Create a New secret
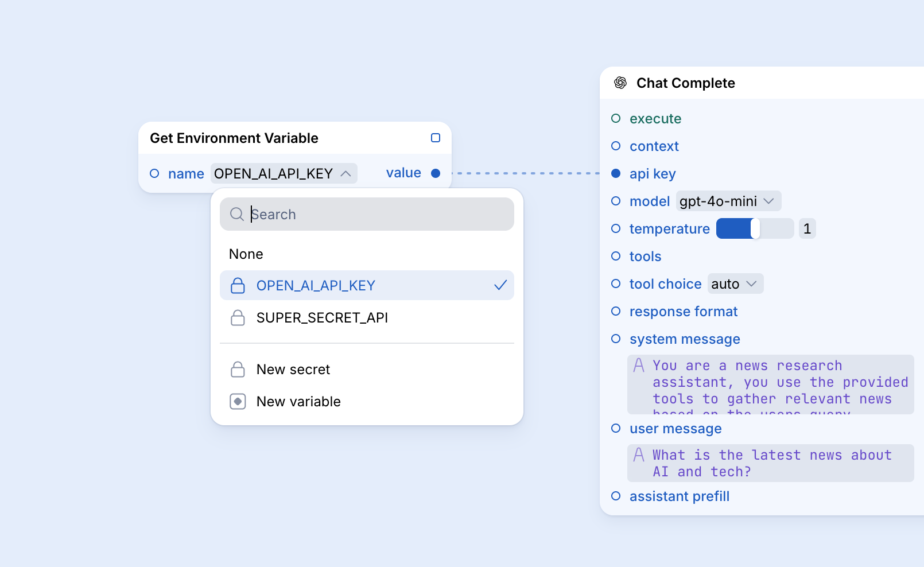The width and height of the screenshot is (924, 567). coord(367,369)
